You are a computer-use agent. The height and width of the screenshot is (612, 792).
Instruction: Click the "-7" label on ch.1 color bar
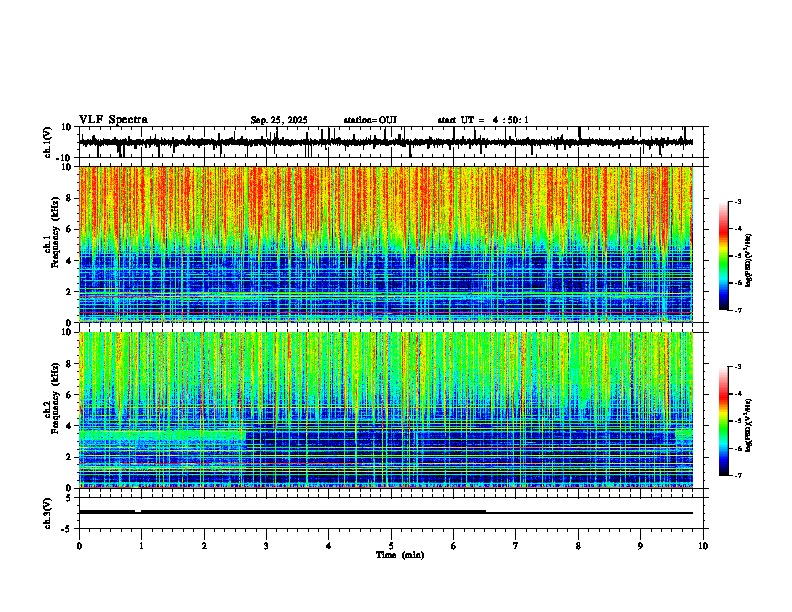click(x=738, y=310)
